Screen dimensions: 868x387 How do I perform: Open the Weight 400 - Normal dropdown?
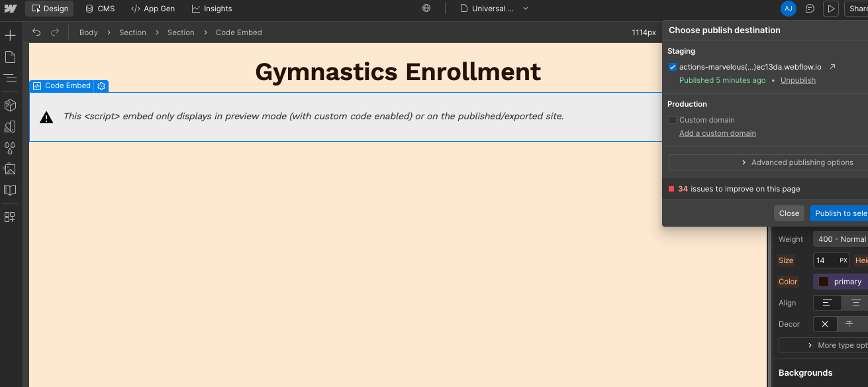coord(840,239)
